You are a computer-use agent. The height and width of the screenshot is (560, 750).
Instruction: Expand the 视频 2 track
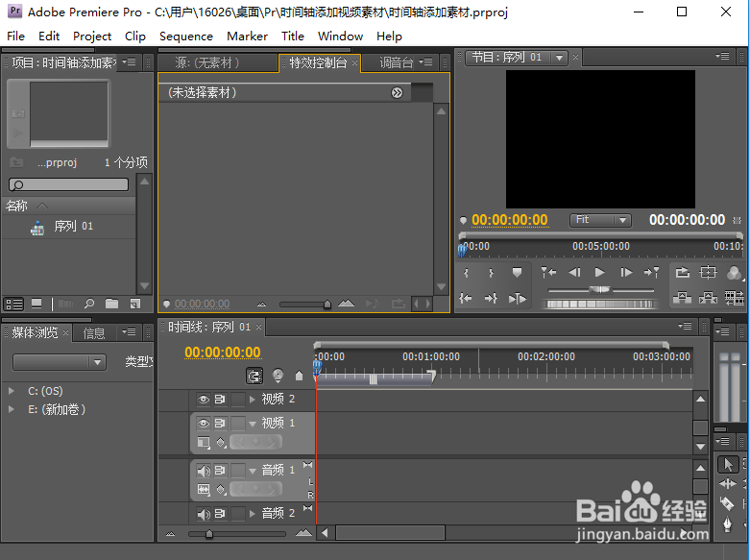coord(252,399)
